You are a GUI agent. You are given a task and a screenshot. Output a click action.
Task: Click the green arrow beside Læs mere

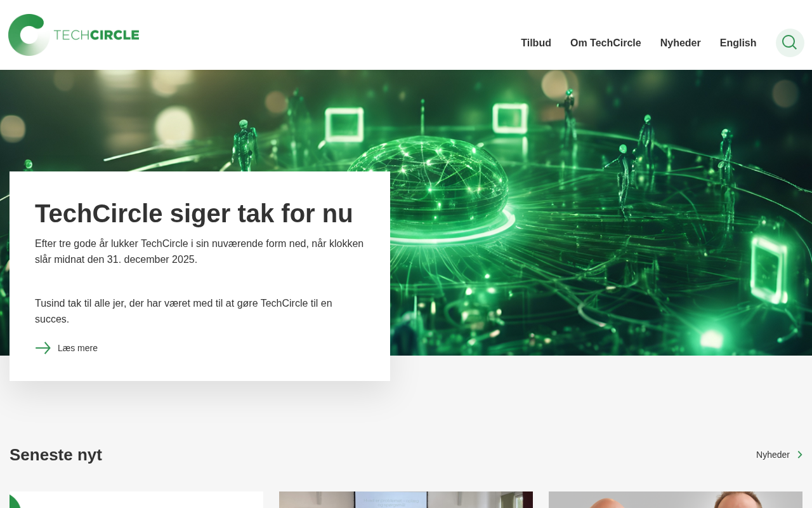(x=43, y=348)
